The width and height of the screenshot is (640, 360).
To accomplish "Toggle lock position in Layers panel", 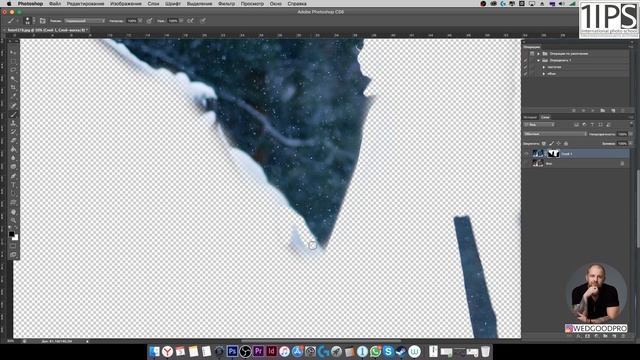I will tap(559, 143).
